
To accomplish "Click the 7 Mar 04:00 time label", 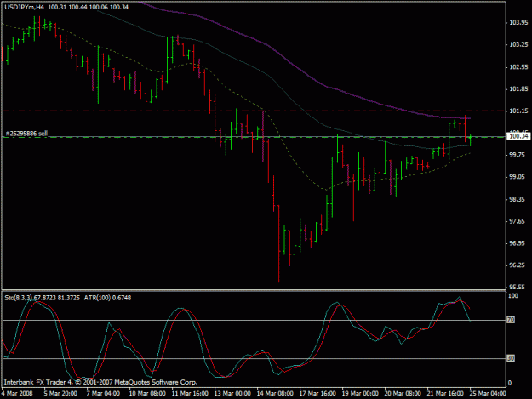I will click(x=103, y=394).
